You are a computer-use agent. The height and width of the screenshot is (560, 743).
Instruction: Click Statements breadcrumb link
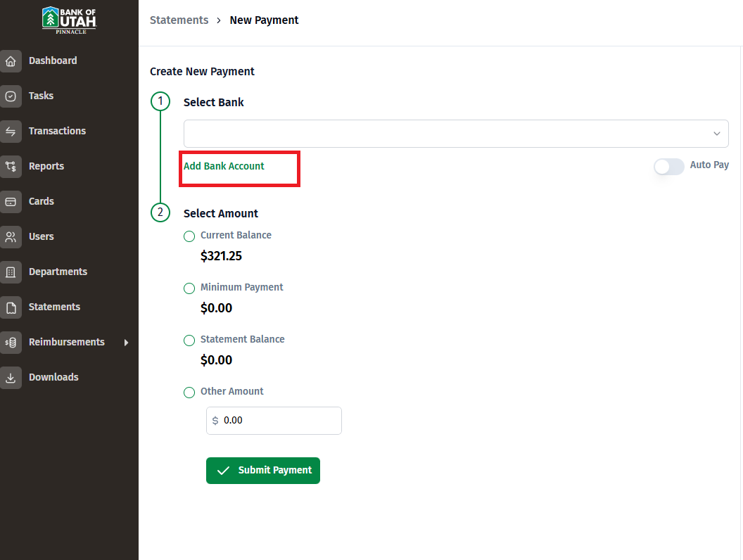179,20
